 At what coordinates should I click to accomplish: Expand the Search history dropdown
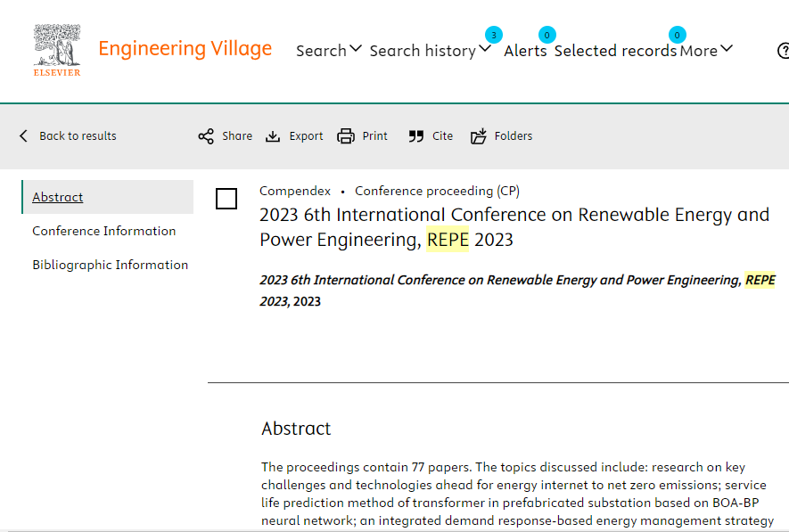[431, 50]
